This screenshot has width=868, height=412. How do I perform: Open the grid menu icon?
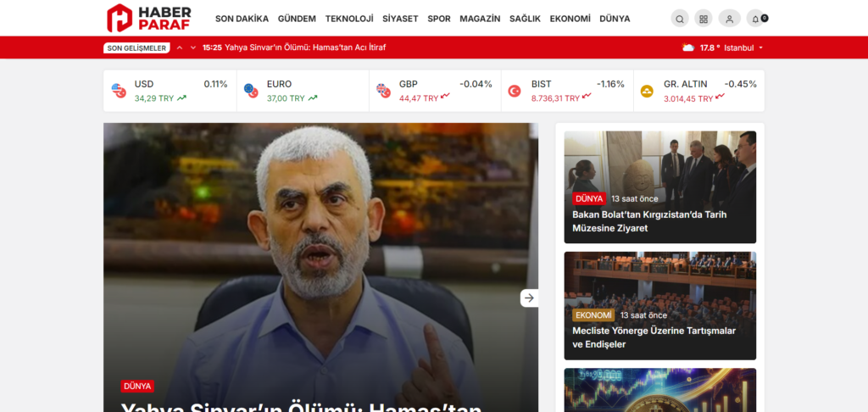click(x=703, y=19)
